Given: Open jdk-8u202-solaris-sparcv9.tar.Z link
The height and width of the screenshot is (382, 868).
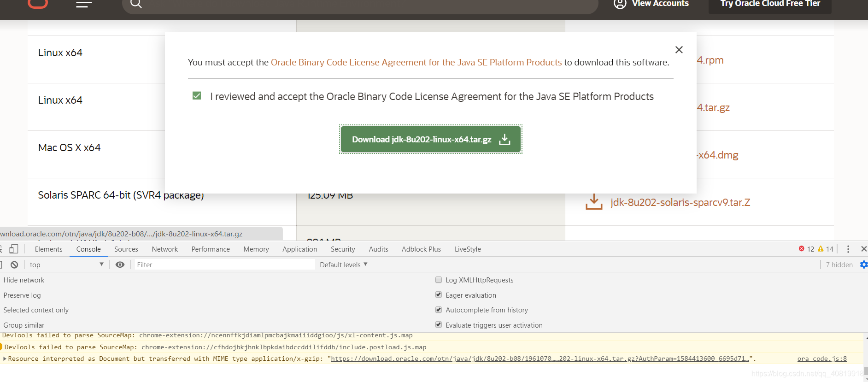Looking at the screenshot, I should click(x=680, y=202).
